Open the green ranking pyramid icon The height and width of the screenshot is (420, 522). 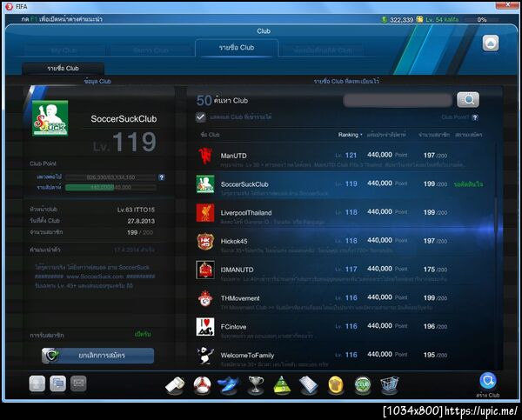click(x=282, y=385)
